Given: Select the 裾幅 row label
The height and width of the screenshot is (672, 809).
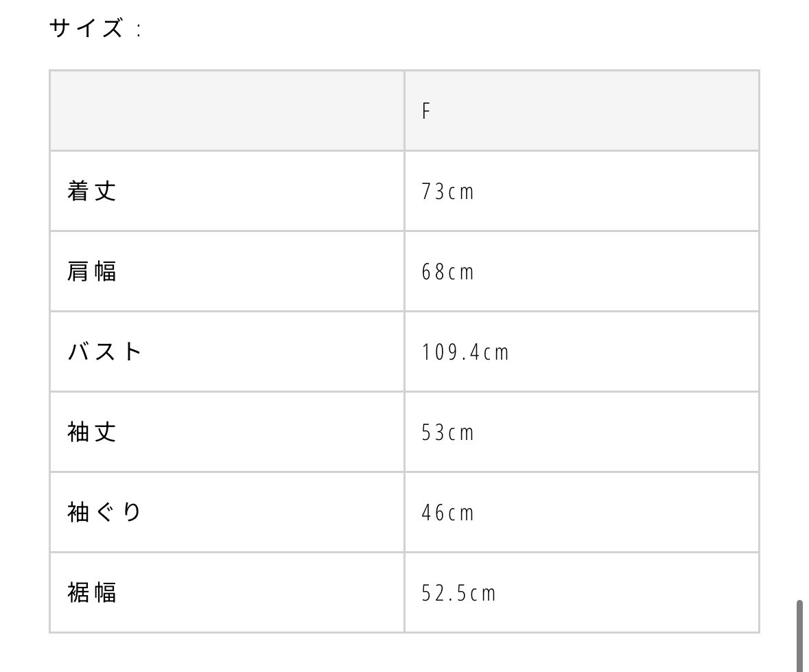Looking at the screenshot, I should [x=92, y=592].
